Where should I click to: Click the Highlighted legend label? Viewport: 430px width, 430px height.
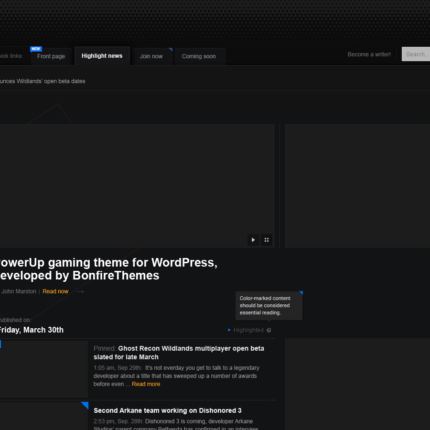[248, 330]
